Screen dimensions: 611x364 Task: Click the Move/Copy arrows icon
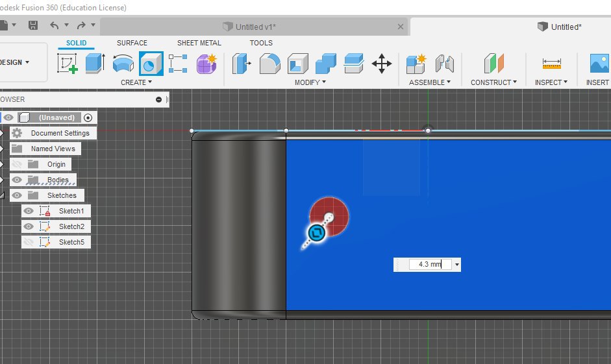(381, 64)
